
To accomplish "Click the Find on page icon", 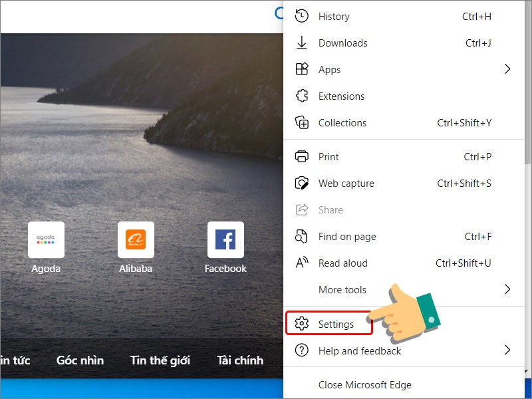I will (301, 237).
